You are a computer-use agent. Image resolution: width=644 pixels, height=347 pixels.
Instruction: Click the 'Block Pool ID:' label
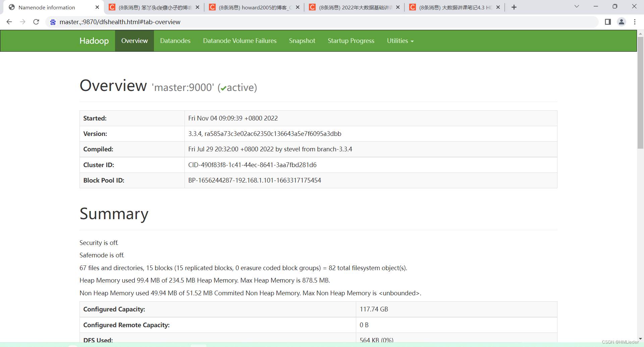pos(104,180)
